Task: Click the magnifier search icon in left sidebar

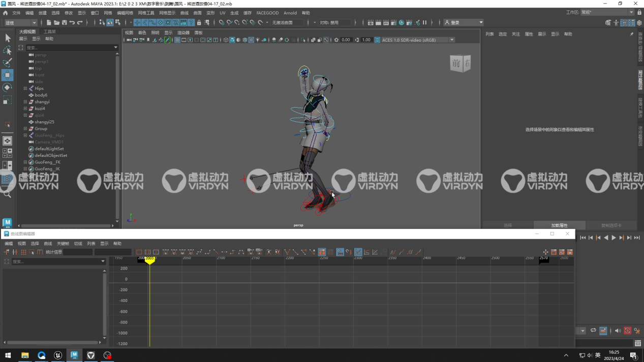Action: pos(7,193)
